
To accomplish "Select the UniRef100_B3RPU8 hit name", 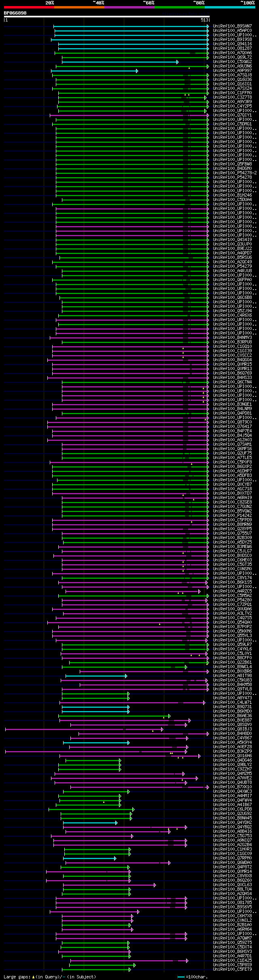I will (232, 342).
